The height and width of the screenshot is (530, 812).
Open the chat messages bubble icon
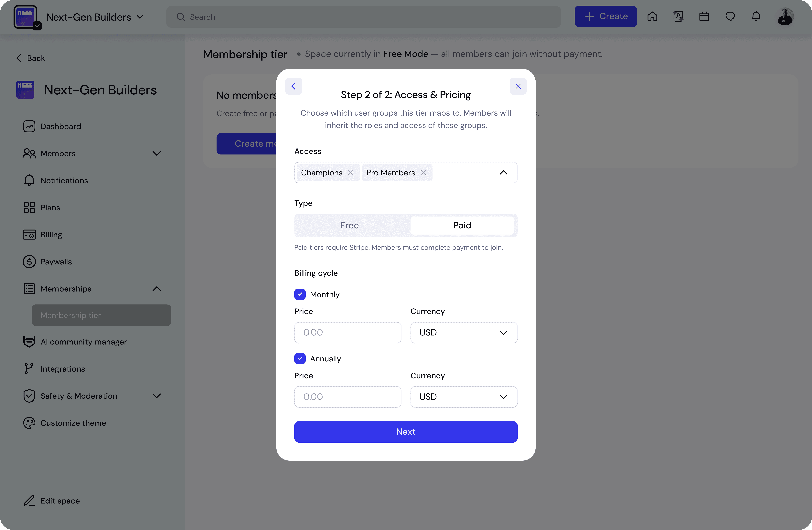point(730,16)
